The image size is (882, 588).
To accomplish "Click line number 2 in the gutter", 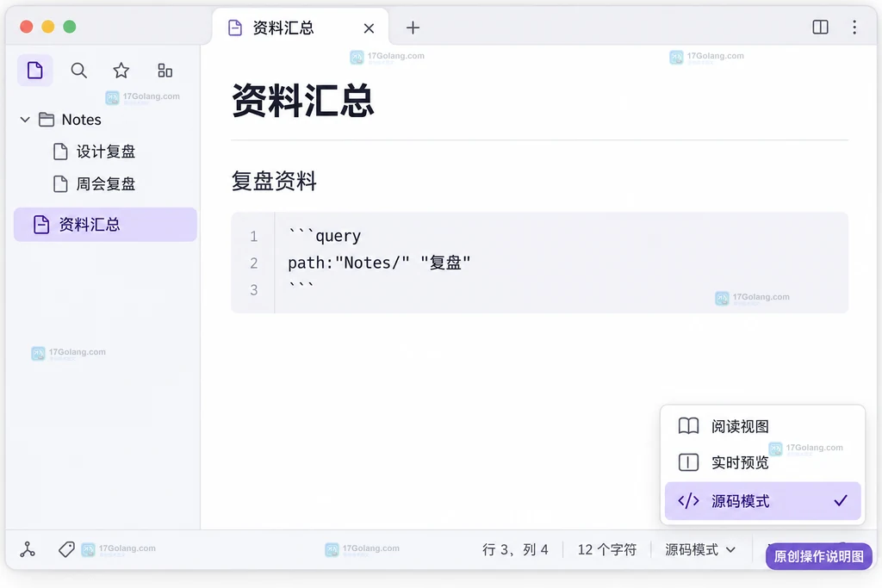I will click(x=254, y=263).
